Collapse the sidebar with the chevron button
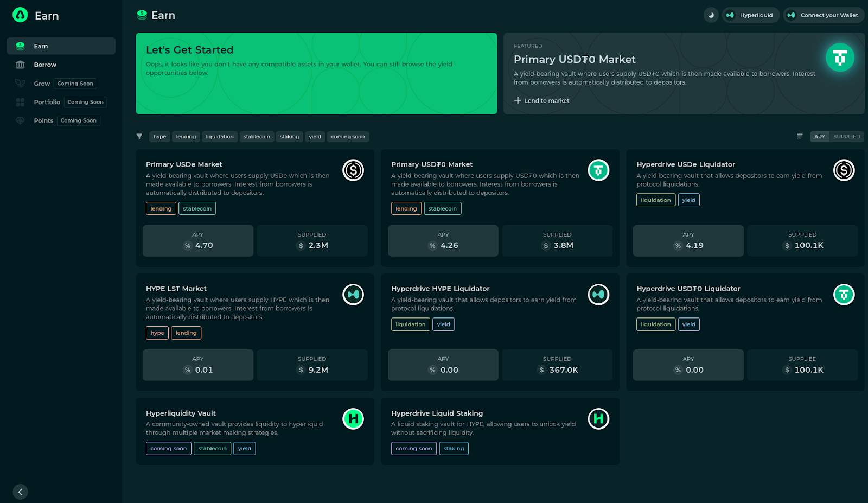Screen dimensions: 868x503 click(20, 492)
